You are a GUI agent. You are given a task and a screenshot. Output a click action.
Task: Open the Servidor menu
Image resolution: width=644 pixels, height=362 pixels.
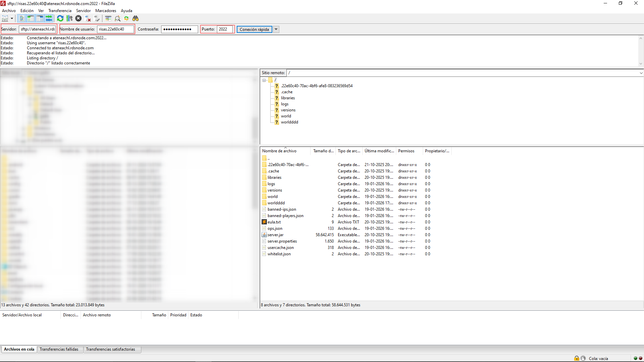tap(83, 11)
